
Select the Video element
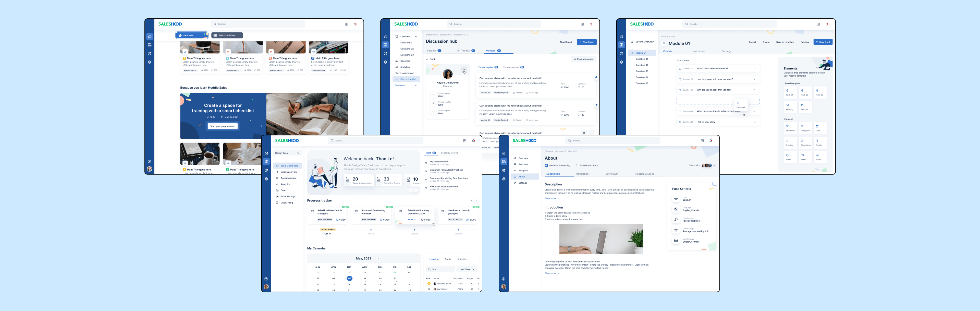click(805, 157)
